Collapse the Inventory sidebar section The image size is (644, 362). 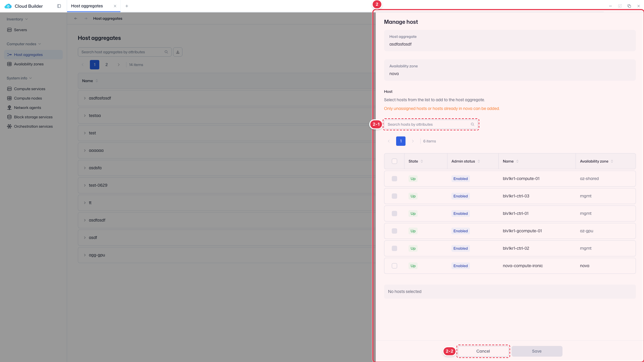click(x=17, y=19)
